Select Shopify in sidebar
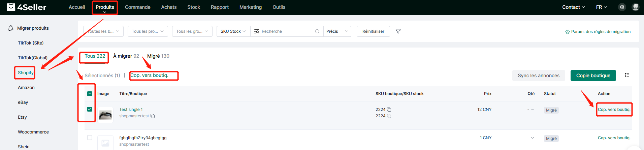The height and width of the screenshot is (150, 644). click(26, 72)
